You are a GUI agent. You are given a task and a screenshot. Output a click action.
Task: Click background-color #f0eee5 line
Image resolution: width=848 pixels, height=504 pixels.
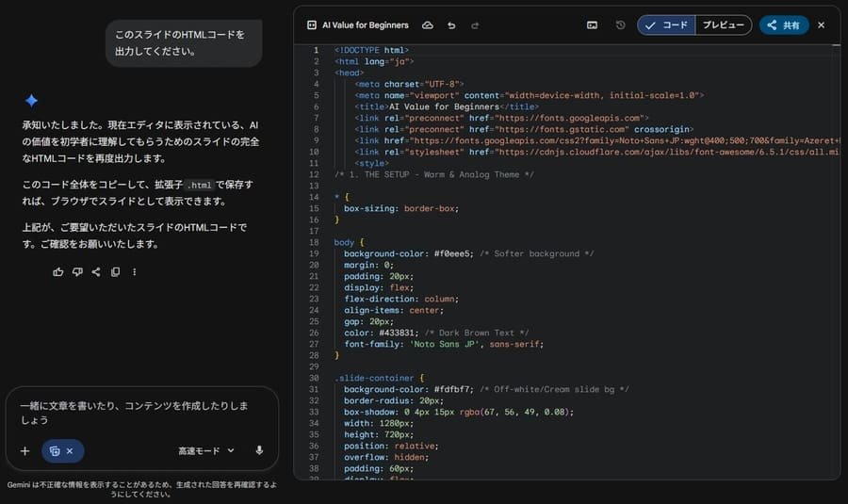click(x=468, y=254)
